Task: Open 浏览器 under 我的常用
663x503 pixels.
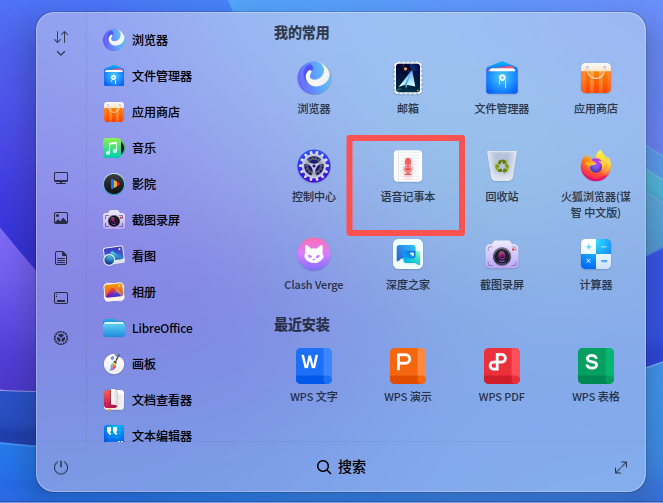Action: pyautogui.click(x=314, y=88)
